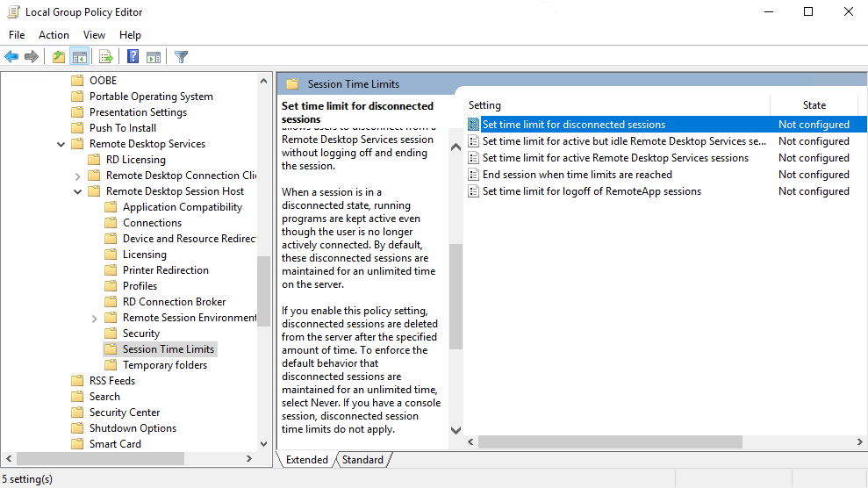The image size is (868, 488).
Task: Click the Export List toolbar icon
Action: (x=106, y=57)
